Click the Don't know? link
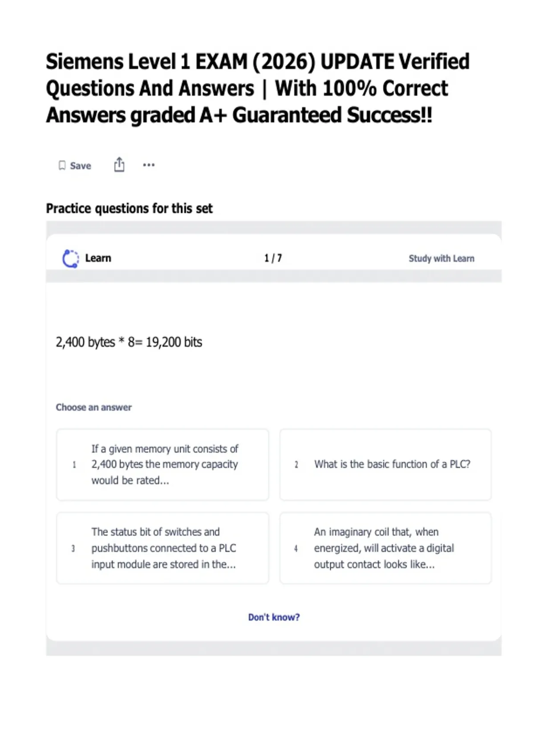 click(x=274, y=617)
